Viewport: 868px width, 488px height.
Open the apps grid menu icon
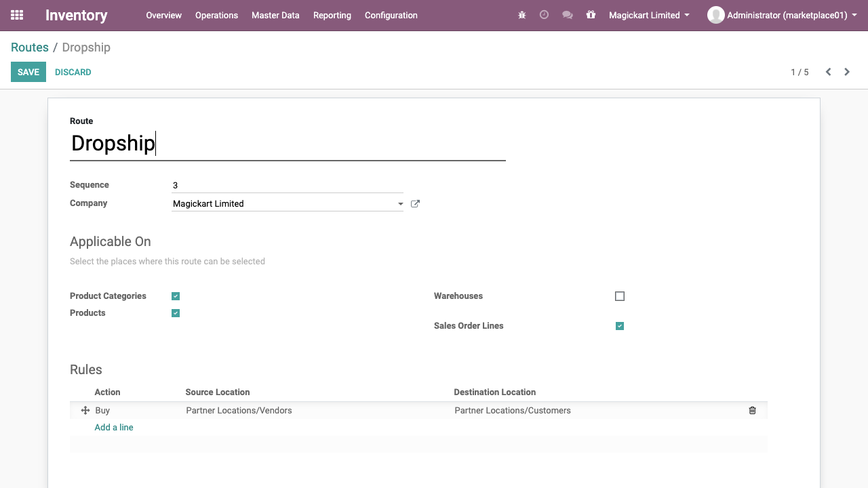pos(17,15)
